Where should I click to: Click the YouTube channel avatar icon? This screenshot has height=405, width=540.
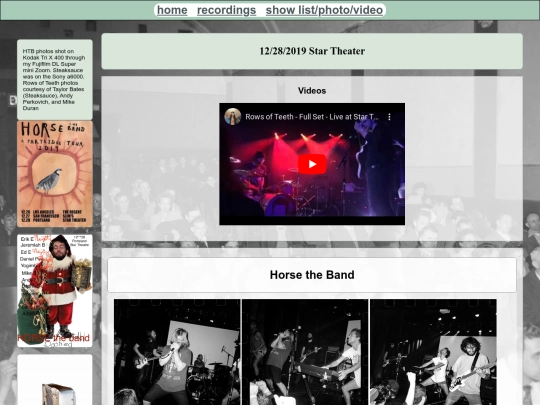232,116
